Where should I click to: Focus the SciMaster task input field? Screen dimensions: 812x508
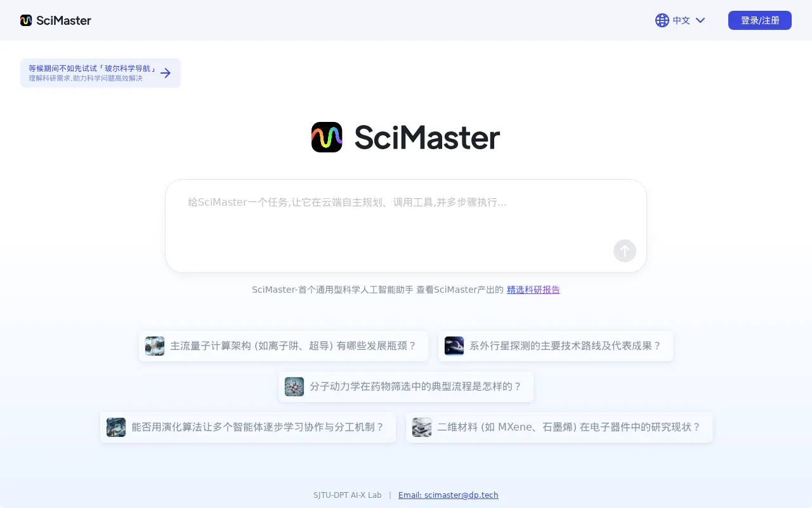point(406,226)
